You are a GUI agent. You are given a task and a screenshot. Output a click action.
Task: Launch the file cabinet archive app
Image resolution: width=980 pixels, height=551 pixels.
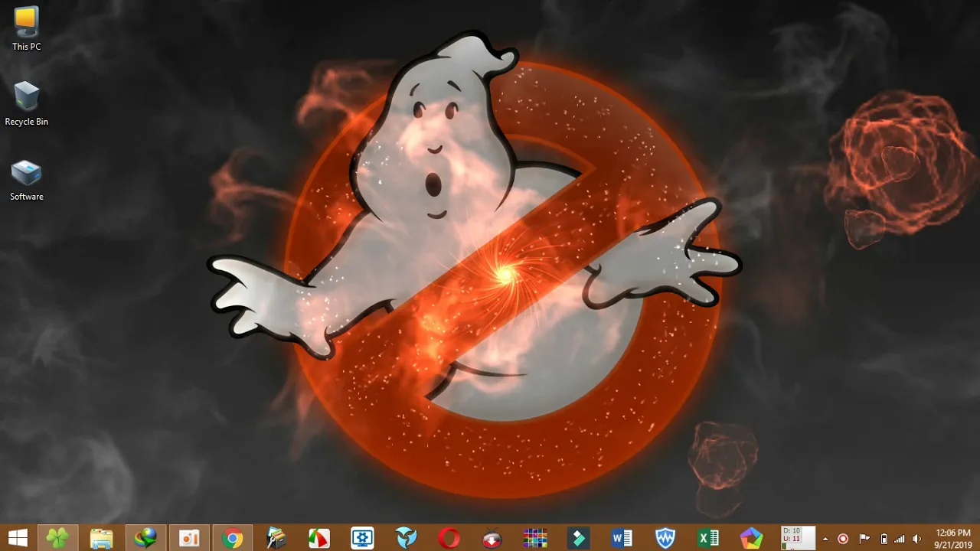276,538
